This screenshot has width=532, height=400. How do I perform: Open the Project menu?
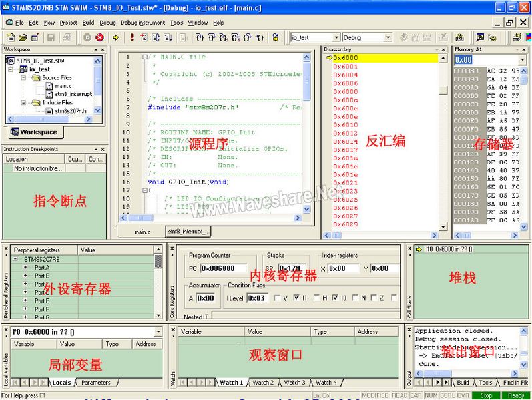(69, 23)
